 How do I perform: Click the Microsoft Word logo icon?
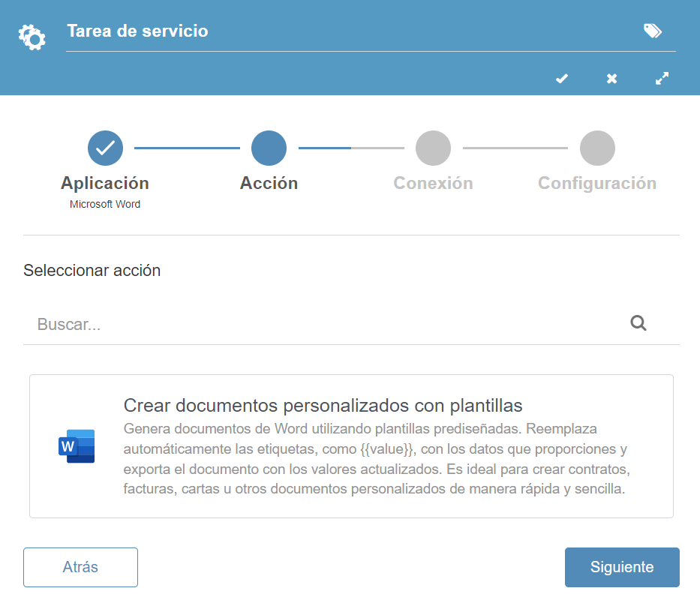coord(77,445)
